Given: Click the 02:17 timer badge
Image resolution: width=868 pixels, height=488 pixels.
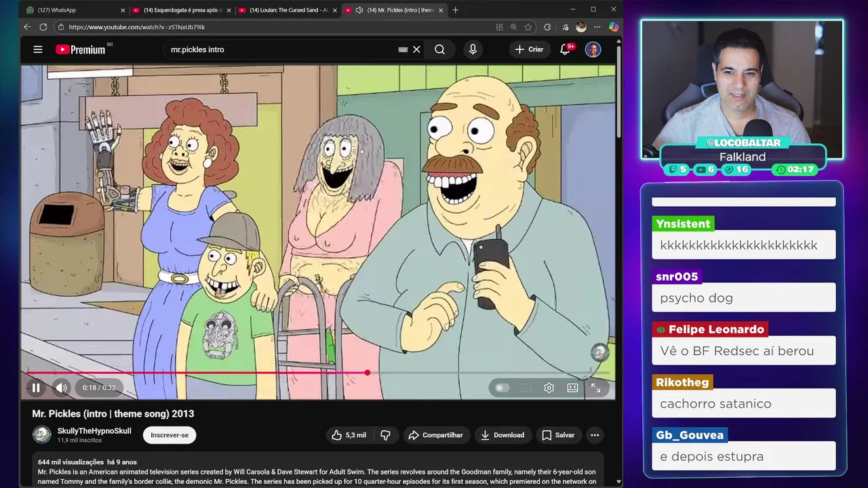Looking at the screenshot, I should (795, 169).
